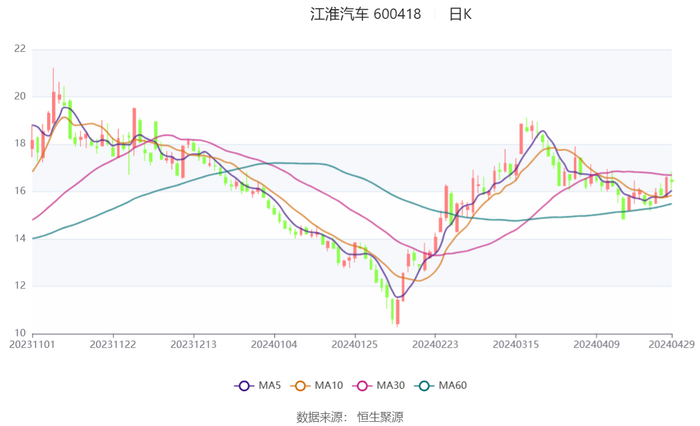Click the 数据来源 caption below the legend
The height and width of the screenshot is (426, 700).
coord(320,416)
